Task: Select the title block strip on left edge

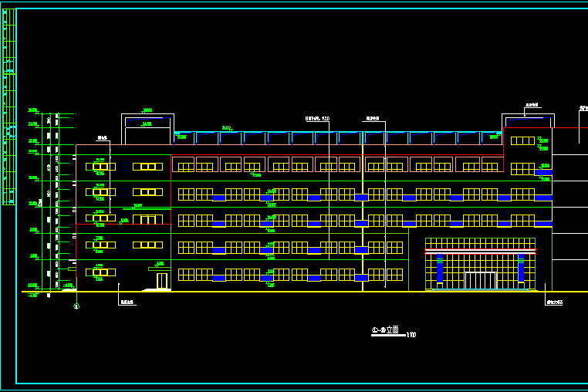Action: tap(8, 108)
